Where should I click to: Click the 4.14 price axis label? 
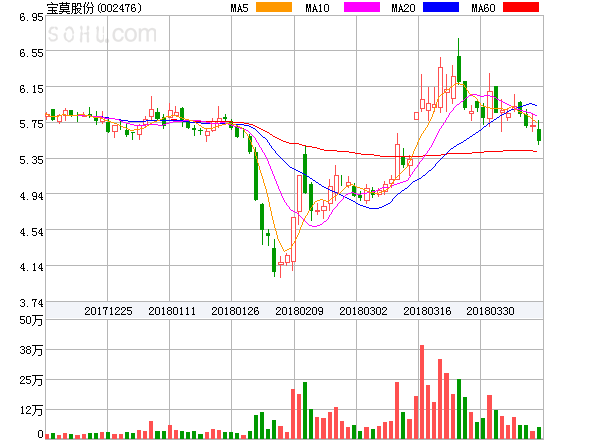pyautogui.click(x=31, y=267)
